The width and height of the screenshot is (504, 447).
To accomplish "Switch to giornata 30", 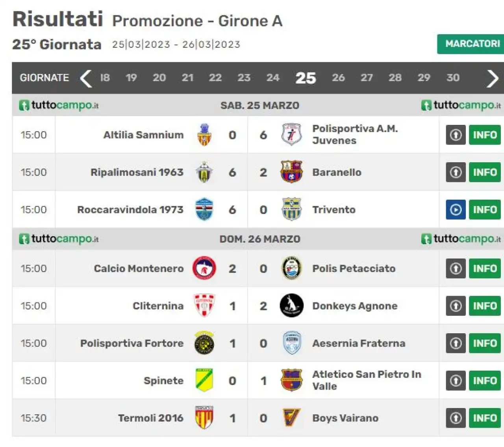I will coord(453,78).
